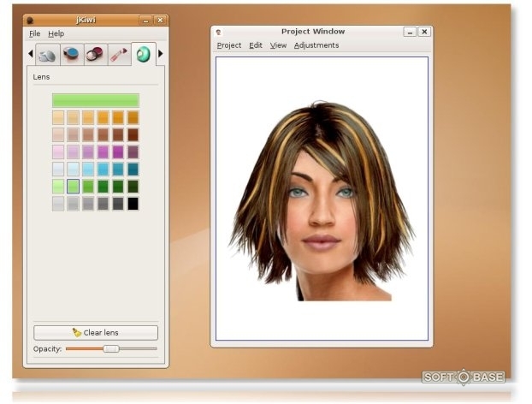Switch to the blush compact tab

[x=95, y=54]
